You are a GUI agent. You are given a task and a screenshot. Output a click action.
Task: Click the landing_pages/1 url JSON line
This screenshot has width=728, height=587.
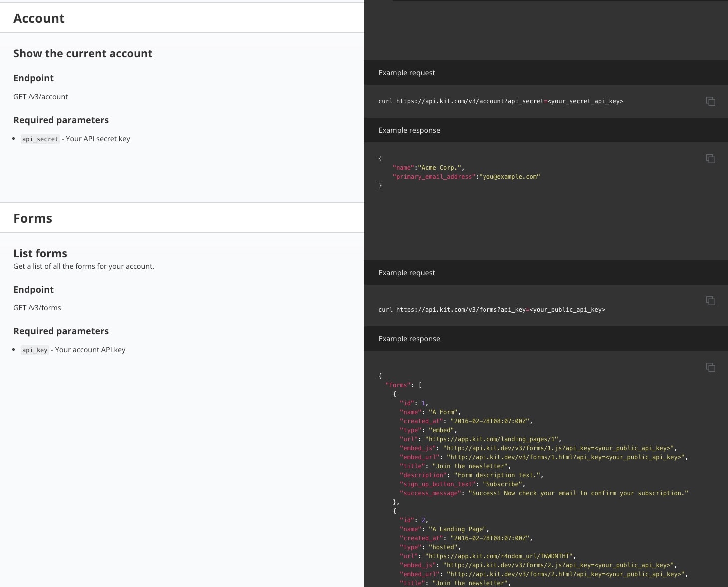(x=481, y=439)
